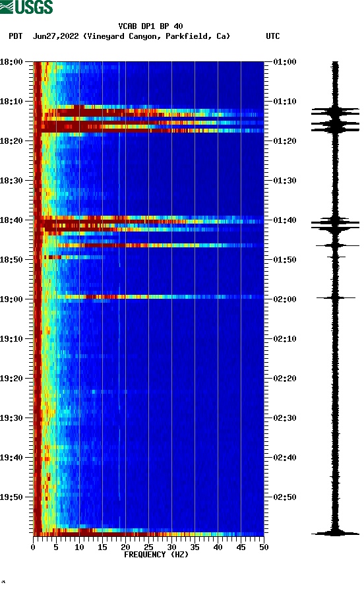Click the '18:30' PDT time label
Screen dimensions: 364x589
point(11,181)
